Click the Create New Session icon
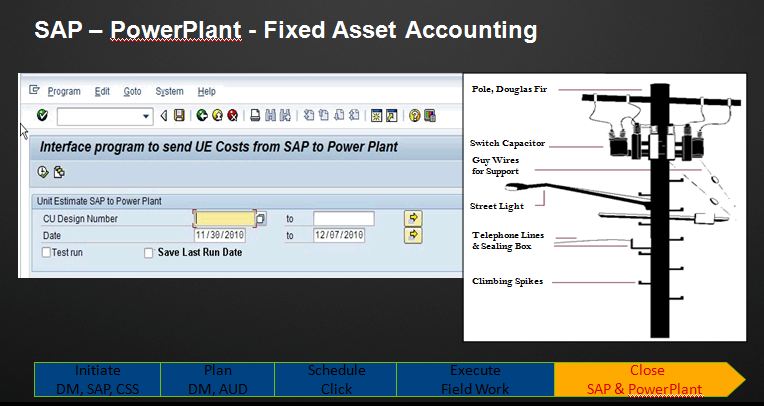 pyautogui.click(x=376, y=116)
